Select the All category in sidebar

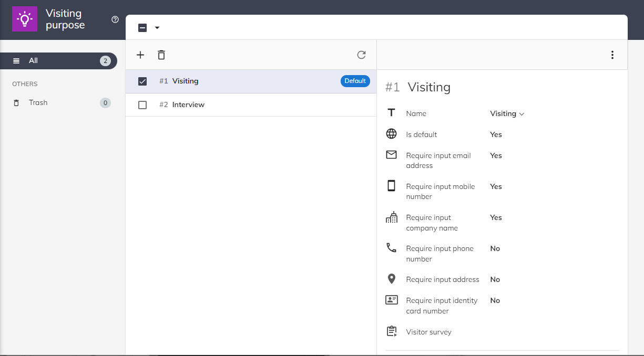tap(34, 61)
